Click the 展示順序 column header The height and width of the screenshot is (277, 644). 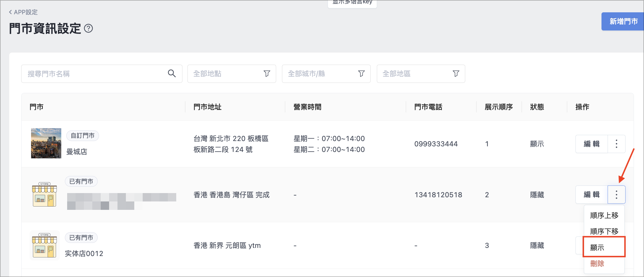point(499,107)
